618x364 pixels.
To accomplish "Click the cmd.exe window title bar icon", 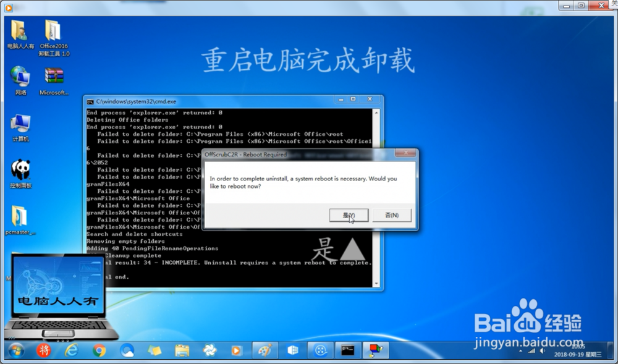I will [x=90, y=101].
